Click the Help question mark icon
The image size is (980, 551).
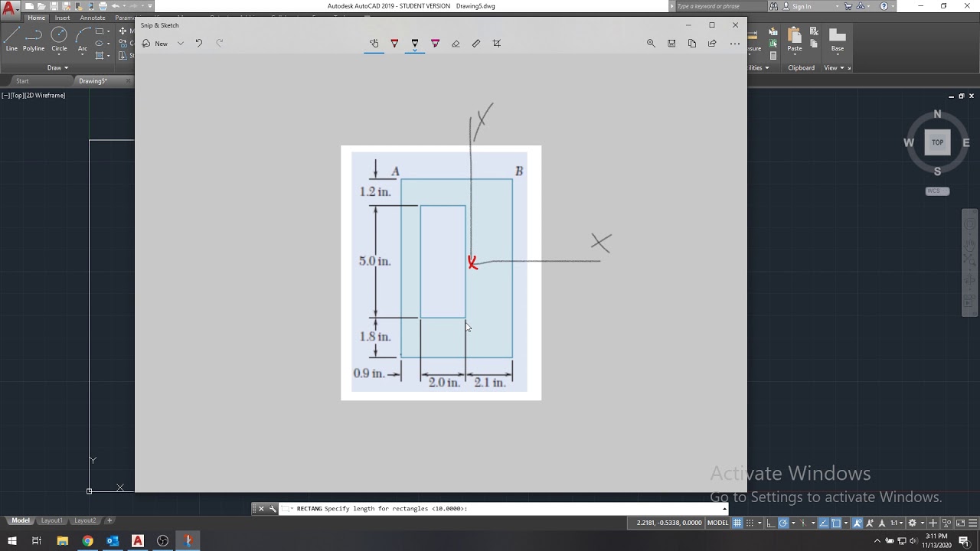[x=884, y=6]
